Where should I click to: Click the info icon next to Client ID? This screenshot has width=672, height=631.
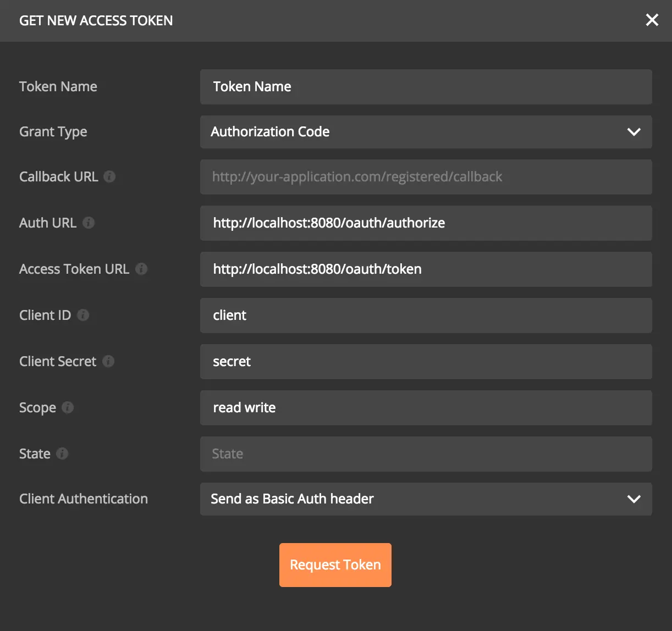click(83, 315)
